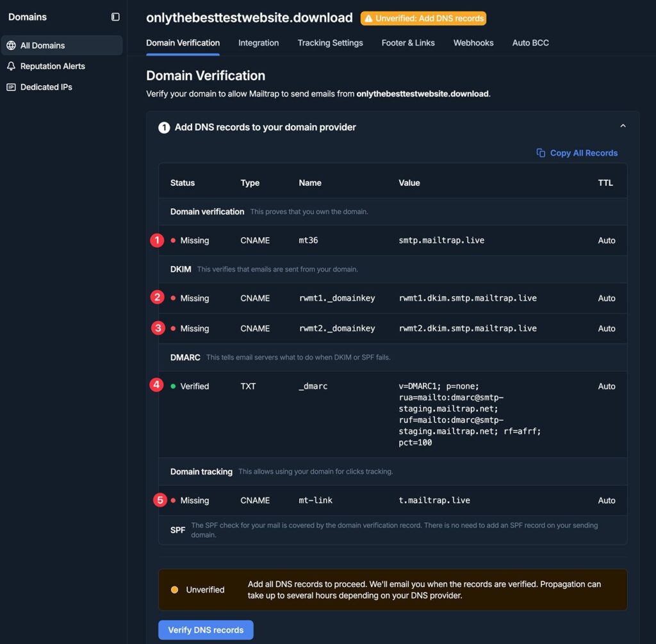The height and width of the screenshot is (644, 656).
Task: Collapse the Add DNS records section chevron
Action: click(623, 126)
